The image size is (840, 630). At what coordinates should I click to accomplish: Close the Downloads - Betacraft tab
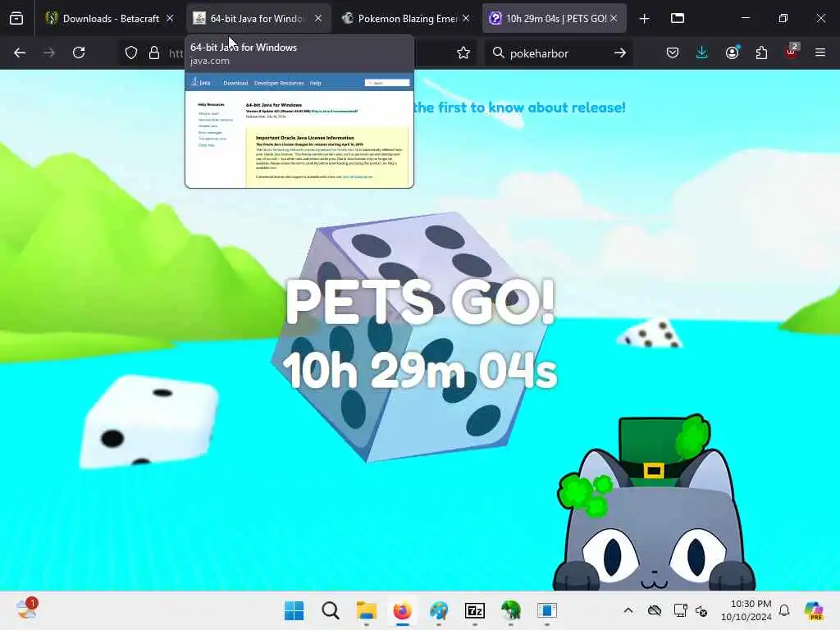coord(170,18)
